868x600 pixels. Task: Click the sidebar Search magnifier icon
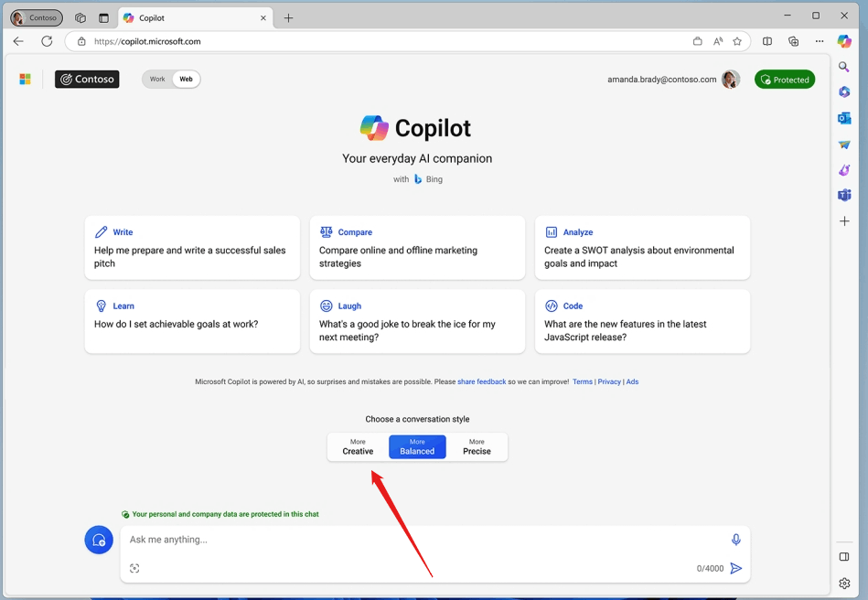(x=843, y=67)
